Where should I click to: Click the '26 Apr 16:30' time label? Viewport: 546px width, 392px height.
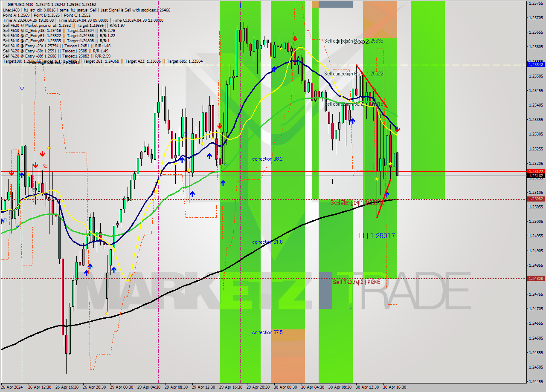pos(67,387)
